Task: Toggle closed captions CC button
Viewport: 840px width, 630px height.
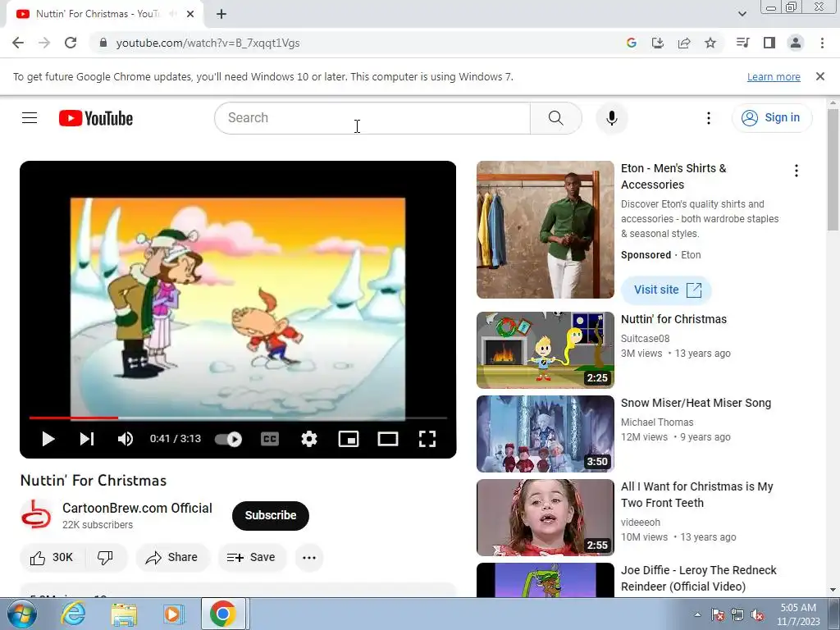Action: pos(269,440)
